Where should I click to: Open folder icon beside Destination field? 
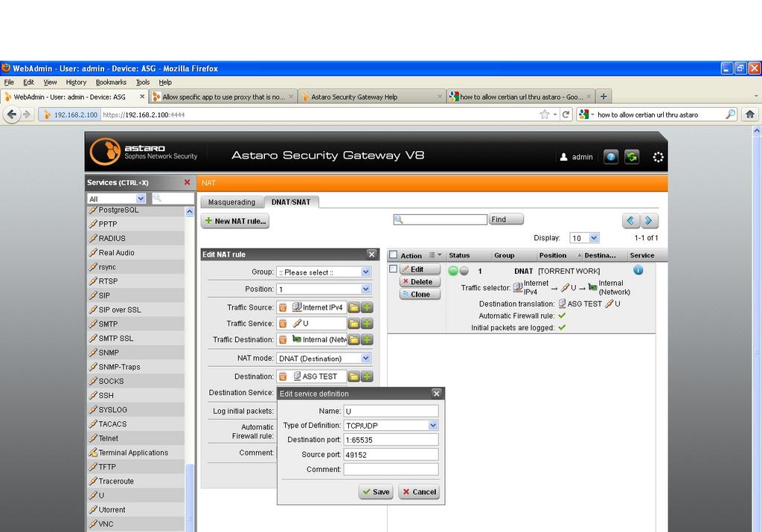353,376
